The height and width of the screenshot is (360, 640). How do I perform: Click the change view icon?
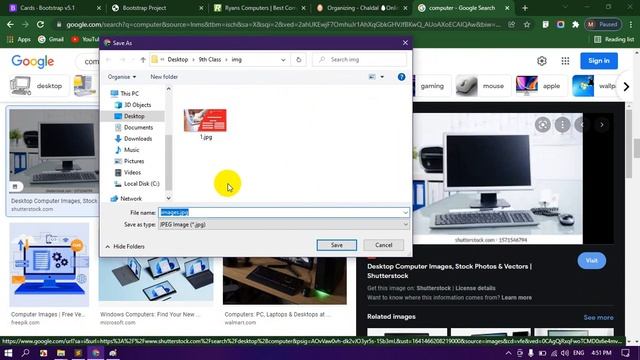(372, 77)
